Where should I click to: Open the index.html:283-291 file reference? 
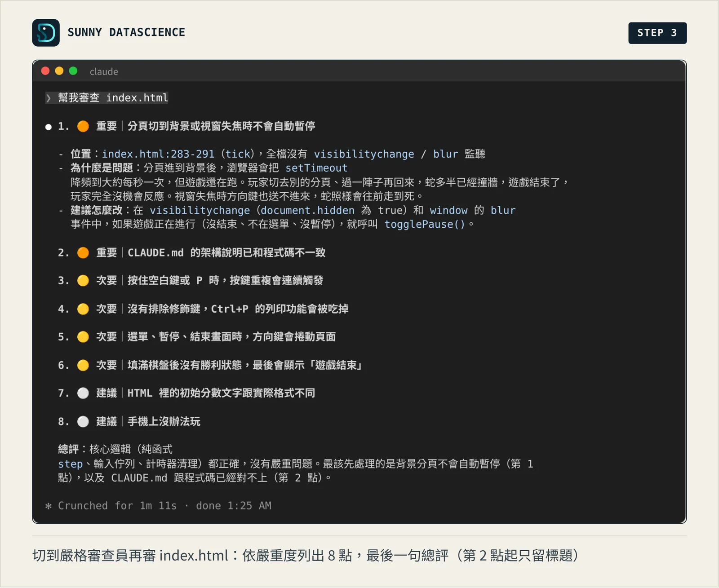tap(158, 154)
